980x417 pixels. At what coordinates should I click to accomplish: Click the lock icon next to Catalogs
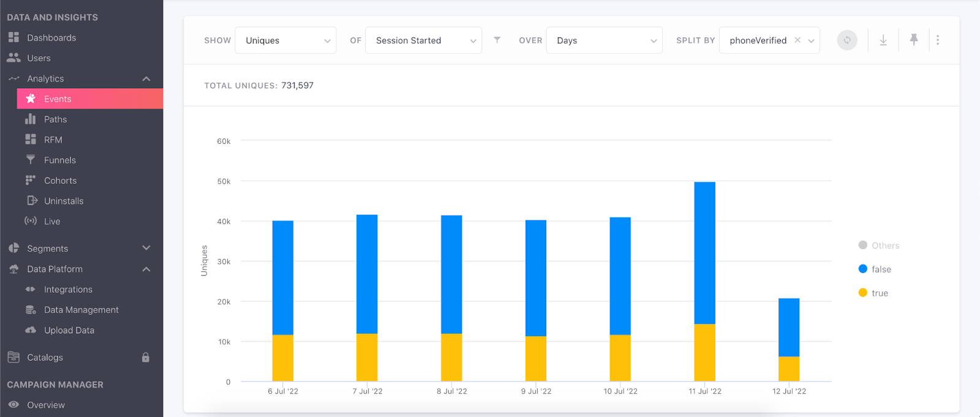pyautogui.click(x=146, y=358)
